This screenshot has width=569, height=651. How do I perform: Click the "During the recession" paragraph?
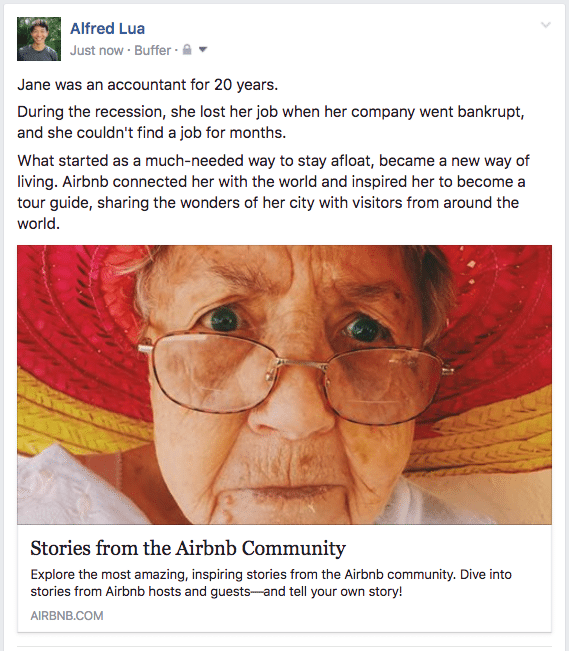pos(271,122)
